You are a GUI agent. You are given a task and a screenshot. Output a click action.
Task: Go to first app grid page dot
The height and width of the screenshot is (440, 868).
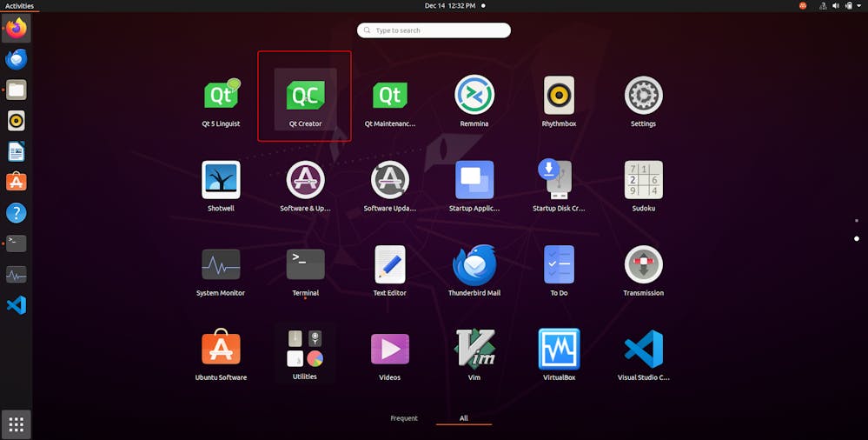[x=857, y=221]
